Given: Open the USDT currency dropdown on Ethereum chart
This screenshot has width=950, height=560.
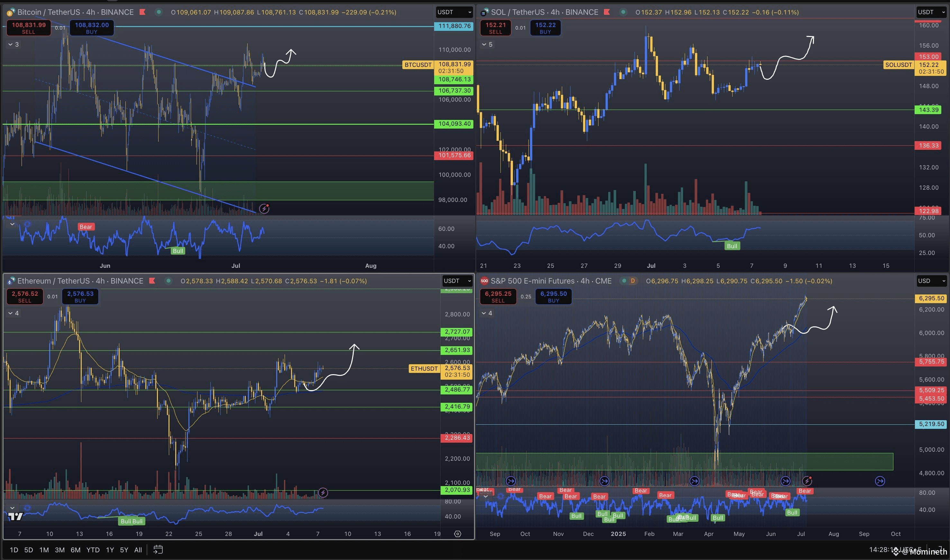Looking at the screenshot, I should click(x=457, y=281).
